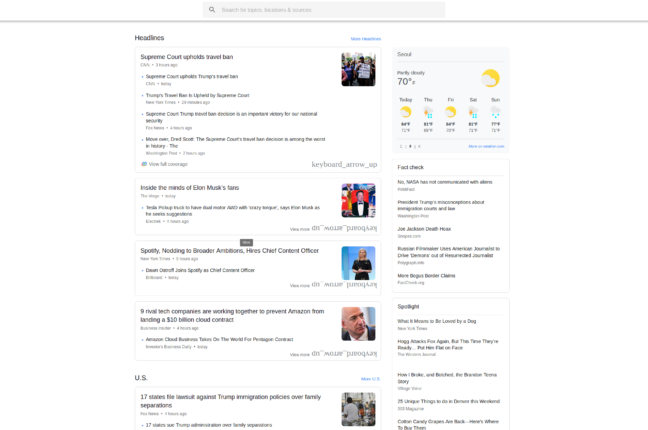648x430 pixels.
Task: Open Elon Musk story thumbnail
Action: (x=358, y=200)
